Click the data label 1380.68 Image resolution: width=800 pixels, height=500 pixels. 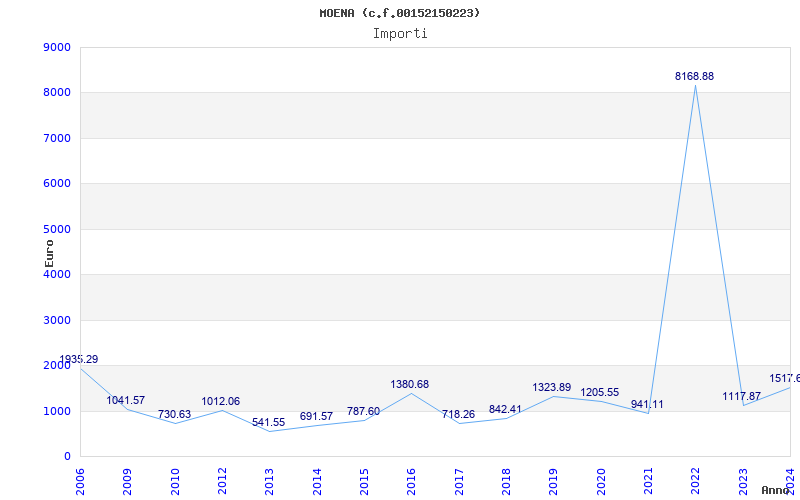pyautogui.click(x=410, y=385)
